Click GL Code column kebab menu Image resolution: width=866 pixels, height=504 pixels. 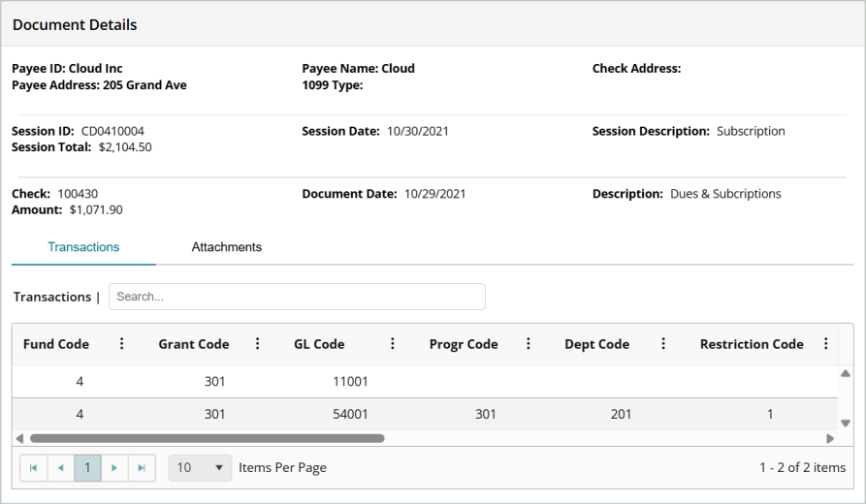pos(393,344)
